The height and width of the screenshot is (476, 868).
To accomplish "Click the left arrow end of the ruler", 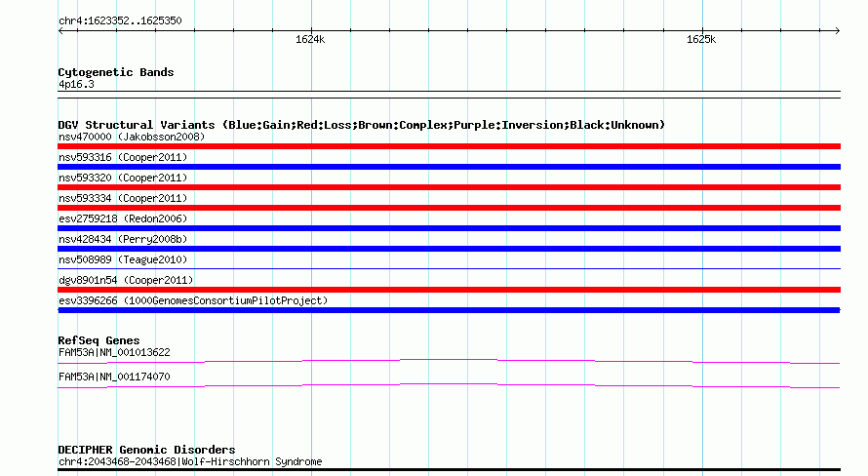I will point(60,31).
